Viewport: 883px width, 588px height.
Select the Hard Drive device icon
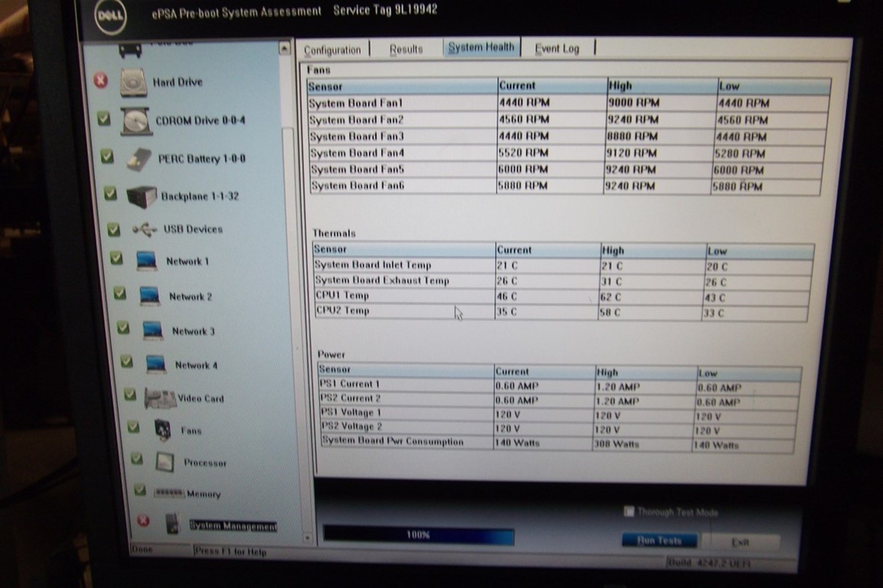133,82
